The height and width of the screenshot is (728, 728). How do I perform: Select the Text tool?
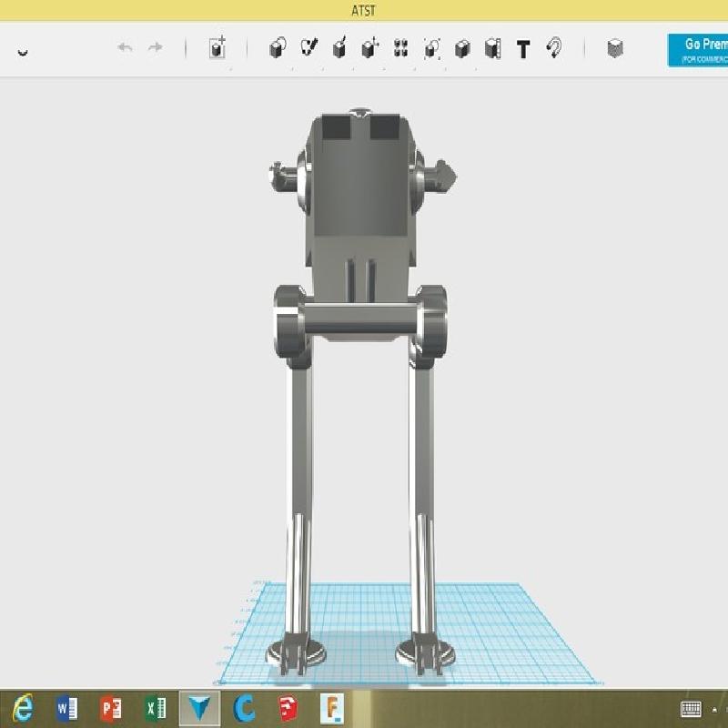(523, 49)
